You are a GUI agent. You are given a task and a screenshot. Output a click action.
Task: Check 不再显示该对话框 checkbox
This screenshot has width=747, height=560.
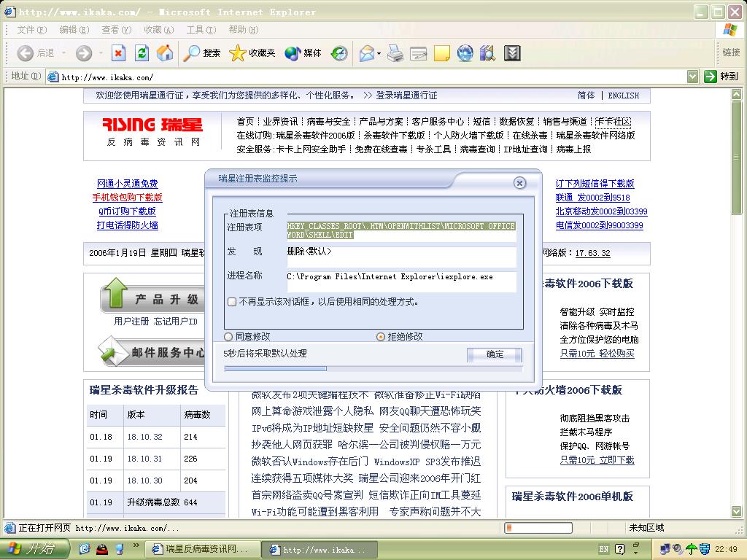click(x=232, y=302)
